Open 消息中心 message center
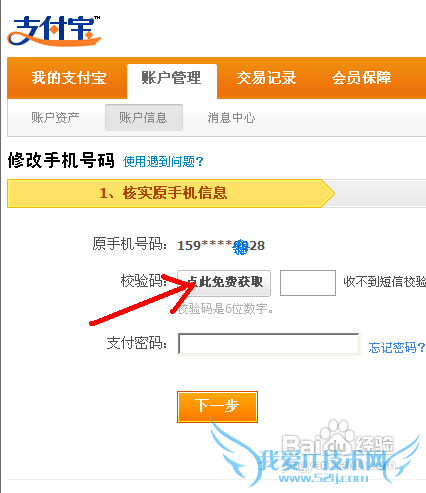 (x=231, y=117)
